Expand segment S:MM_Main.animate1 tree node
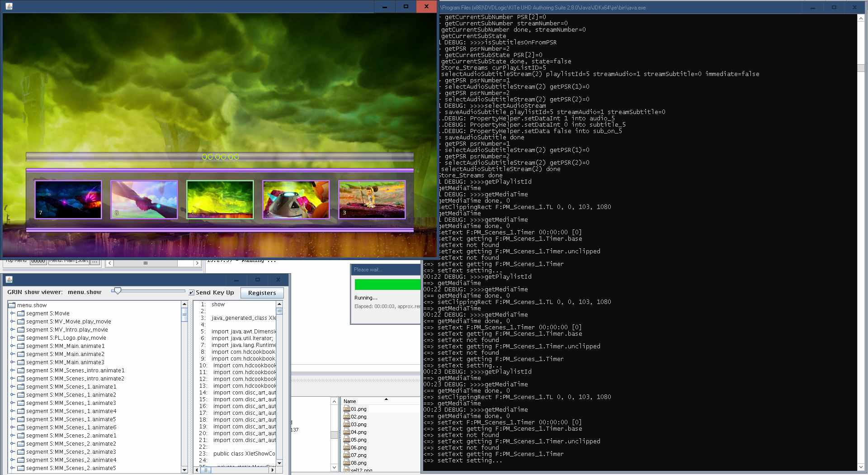Screen dimensions: 868x475 pos(13,346)
